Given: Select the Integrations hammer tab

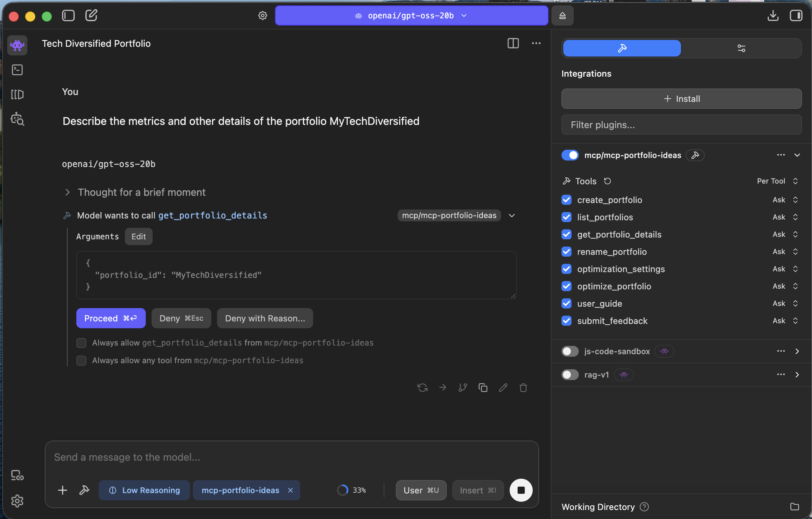Looking at the screenshot, I should point(622,48).
